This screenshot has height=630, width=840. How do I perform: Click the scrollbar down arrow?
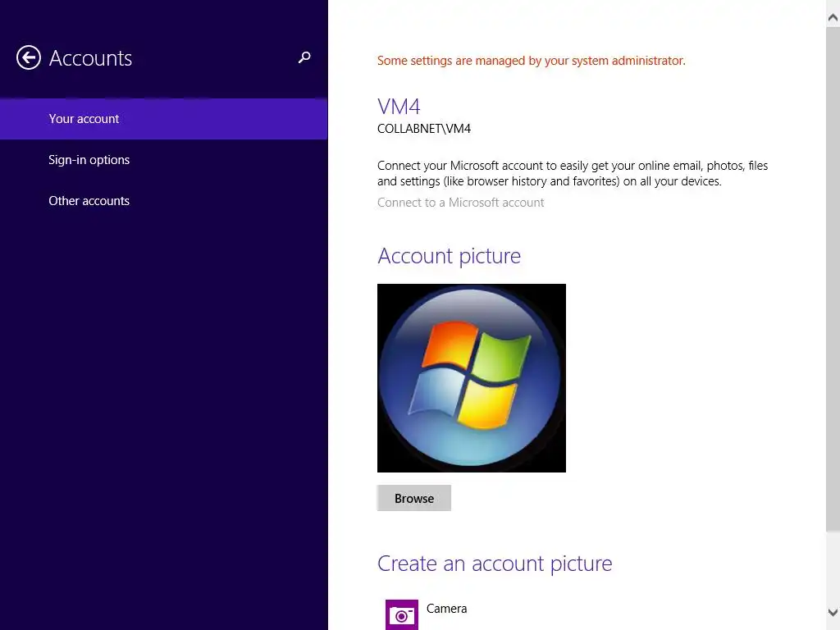coord(833,612)
